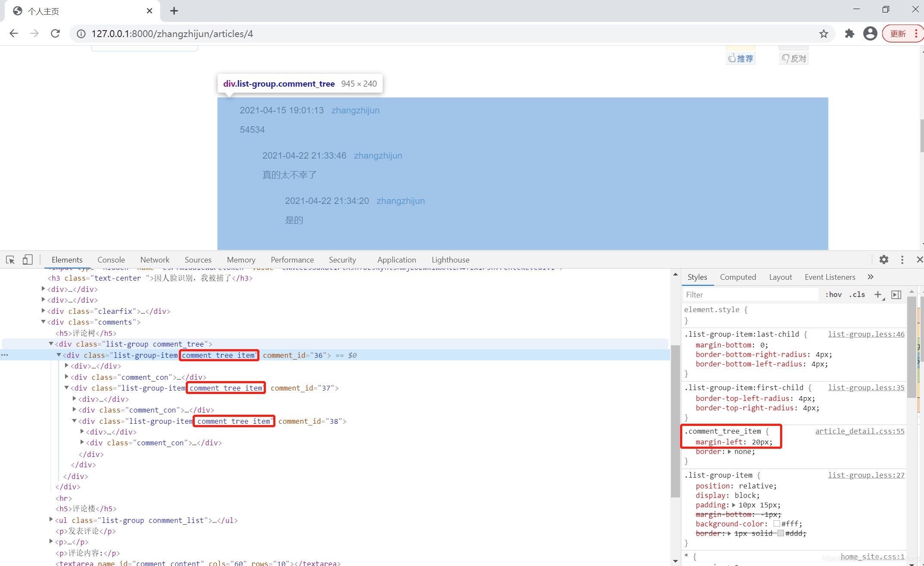Toggle the device toolbar icon

click(x=28, y=260)
